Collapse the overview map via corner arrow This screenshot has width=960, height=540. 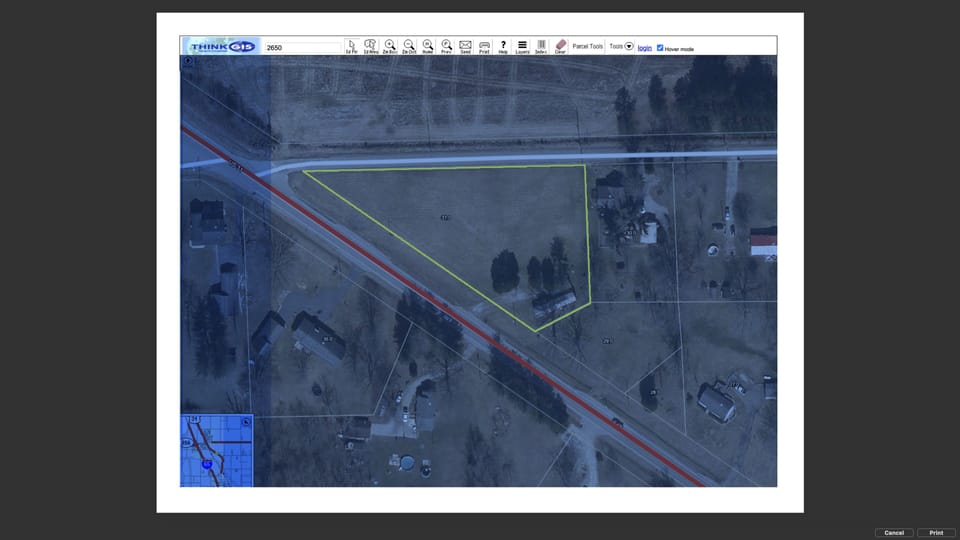coord(246,421)
